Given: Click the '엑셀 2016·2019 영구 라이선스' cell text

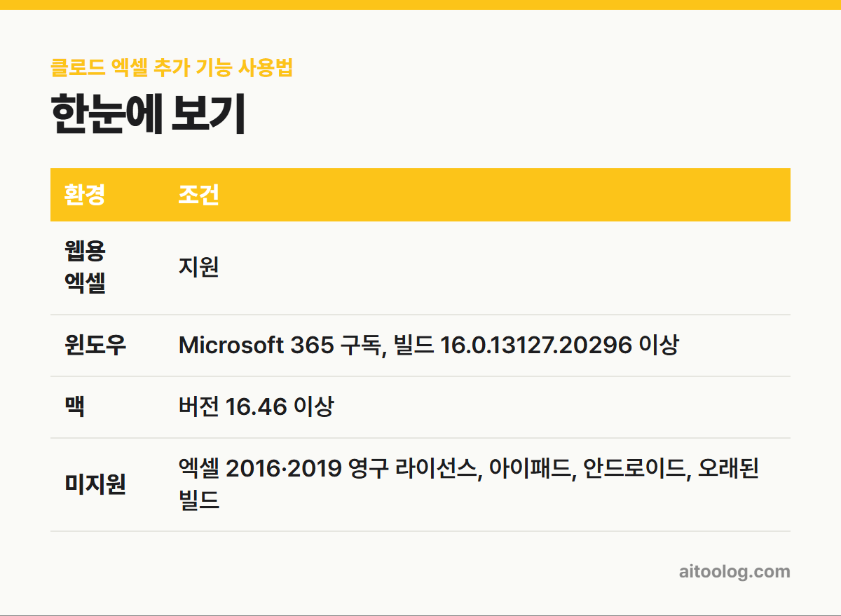Looking at the screenshot, I should pos(329,467).
